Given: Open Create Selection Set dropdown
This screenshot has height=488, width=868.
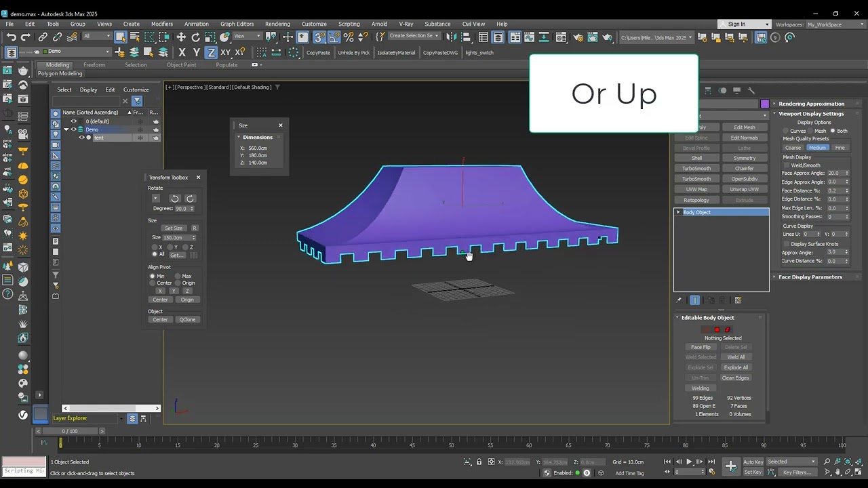Looking at the screenshot, I should click(x=414, y=36).
